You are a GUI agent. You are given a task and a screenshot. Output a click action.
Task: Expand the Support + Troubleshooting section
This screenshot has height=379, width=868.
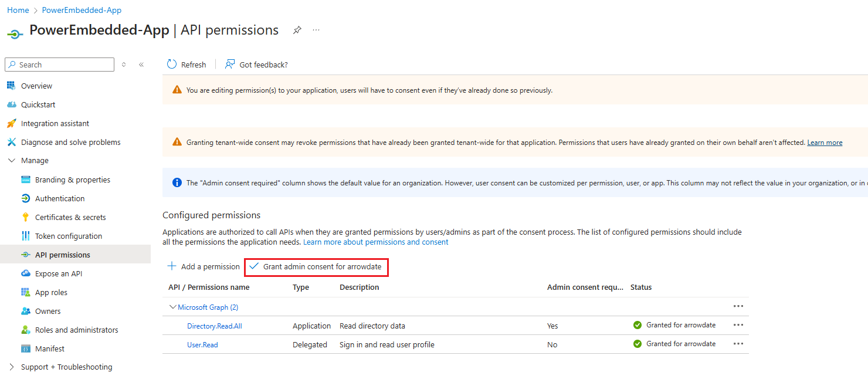point(12,367)
